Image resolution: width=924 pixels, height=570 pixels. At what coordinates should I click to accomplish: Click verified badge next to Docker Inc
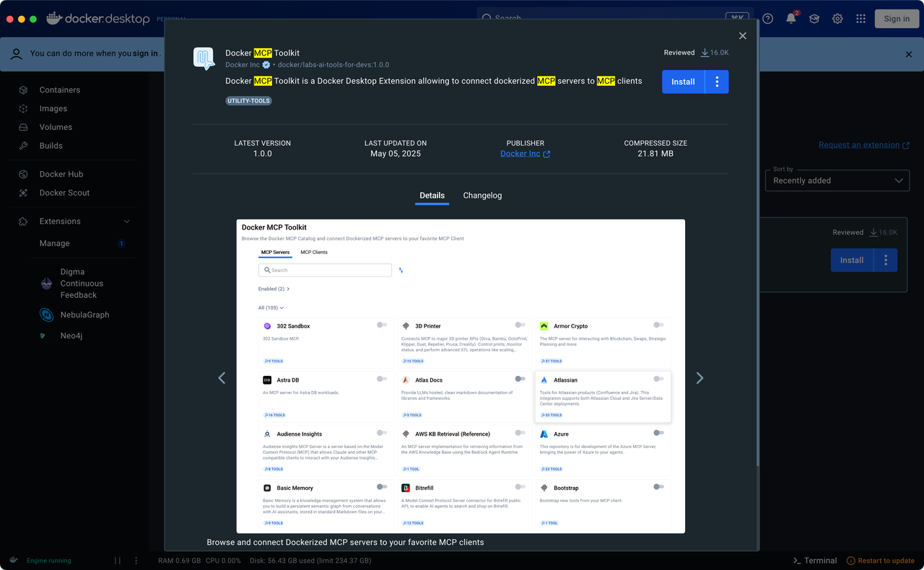tap(266, 65)
